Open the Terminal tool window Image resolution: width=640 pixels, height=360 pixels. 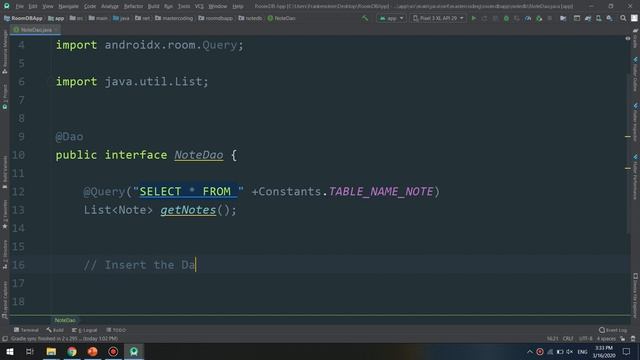click(26, 330)
